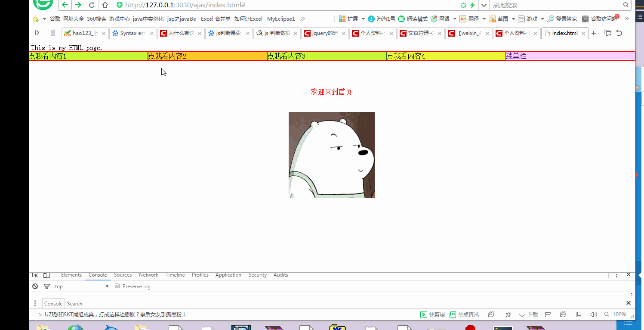Click the 快剪辑 status bar icon
This screenshot has height=330, width=644.
(433, 314)
